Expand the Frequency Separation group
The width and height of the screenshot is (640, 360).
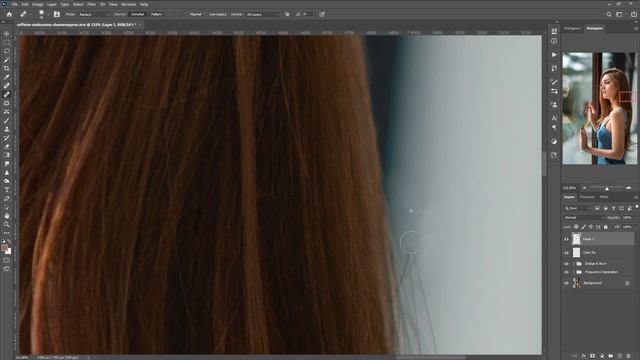click(x=573, y=272)
